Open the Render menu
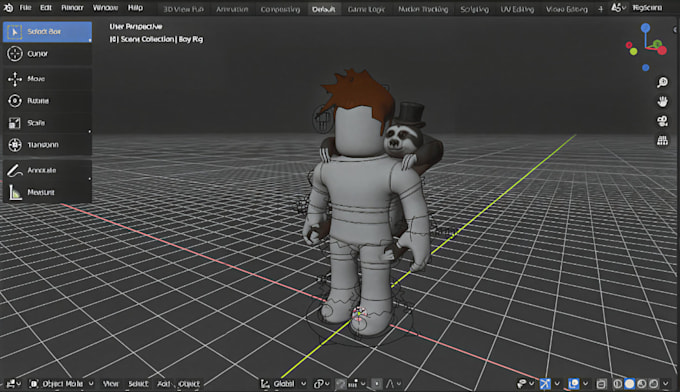The image size is (680, 392). pos(72,8)
